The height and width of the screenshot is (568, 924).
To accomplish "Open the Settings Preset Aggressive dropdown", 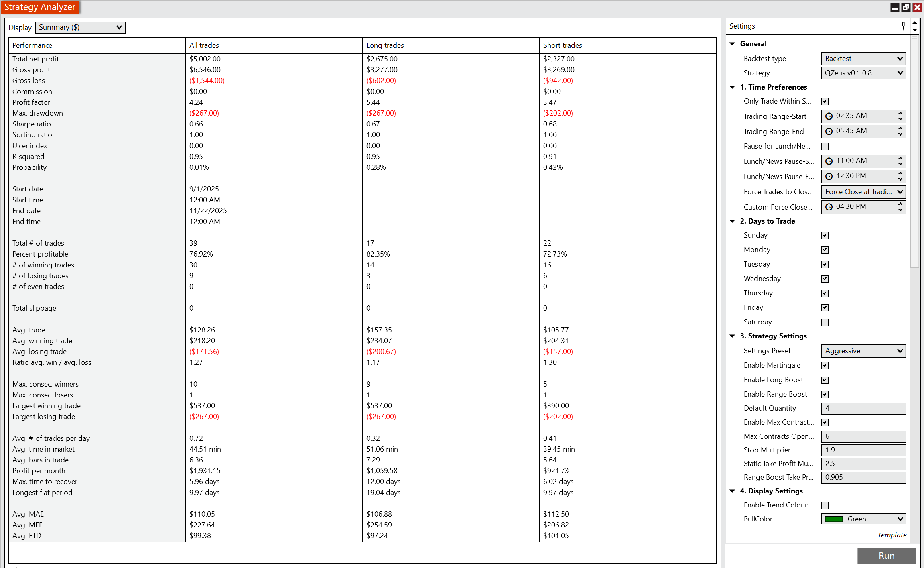I will click(x=863, y=351).
